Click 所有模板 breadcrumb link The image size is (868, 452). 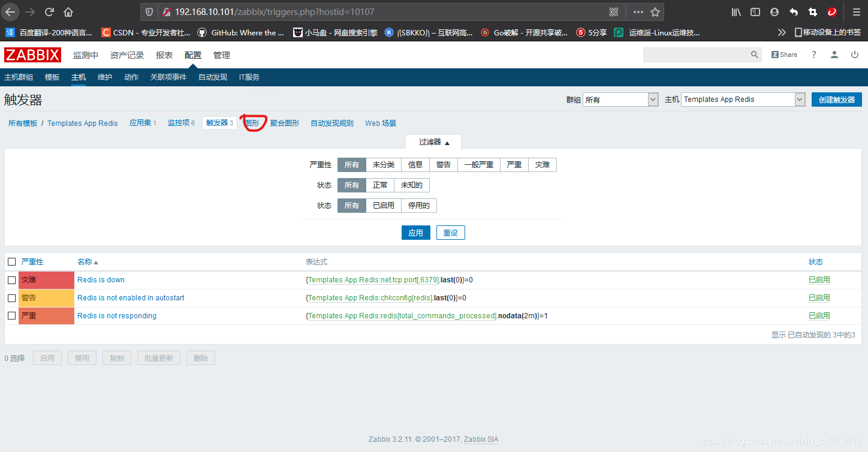pyautogui.click(x=23, y=123)
